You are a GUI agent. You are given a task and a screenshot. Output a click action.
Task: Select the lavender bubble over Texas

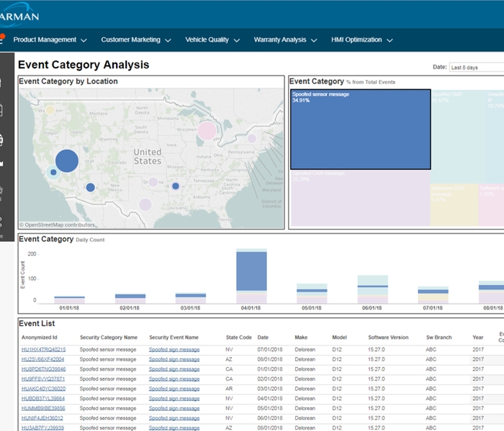145,204
